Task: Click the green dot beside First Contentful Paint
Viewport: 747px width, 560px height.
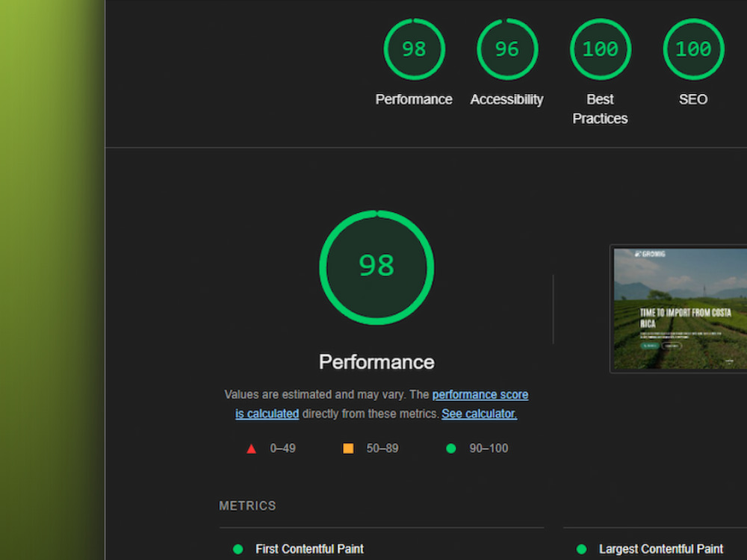Action: coord(238,549)
